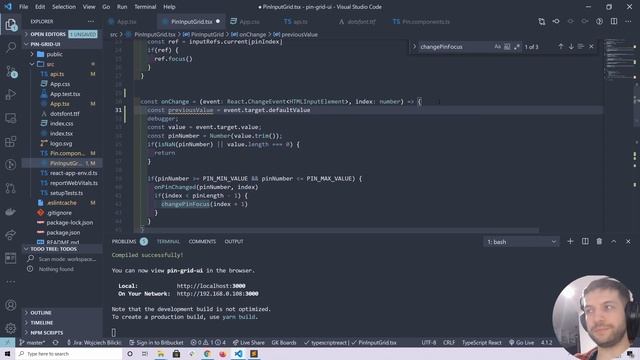The image size is (640, 360).
Task: Maximize the panel with up chevron
Action: [x=613, y=242]
